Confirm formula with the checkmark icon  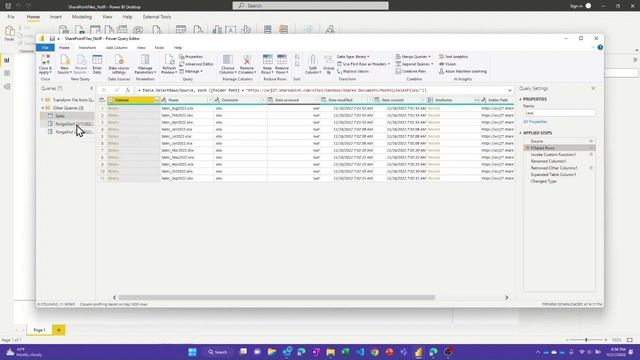pos(116,90)
